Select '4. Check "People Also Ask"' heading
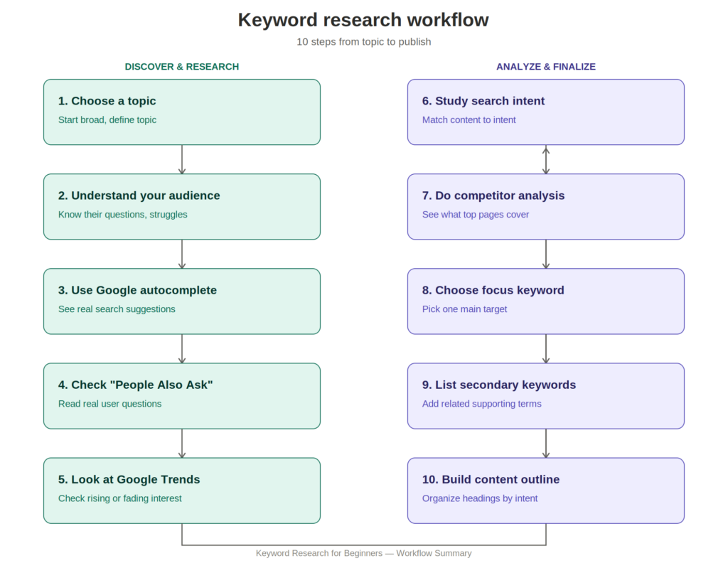 136,385
